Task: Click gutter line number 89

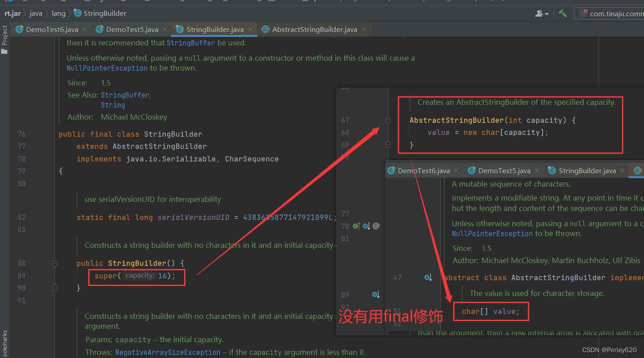Action: tap(21, 276)
